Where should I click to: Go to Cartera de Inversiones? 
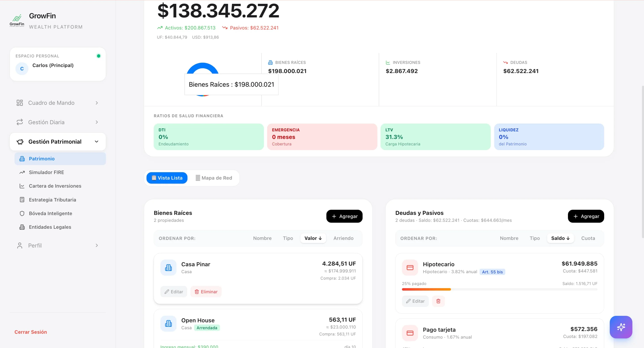(60, 186)
